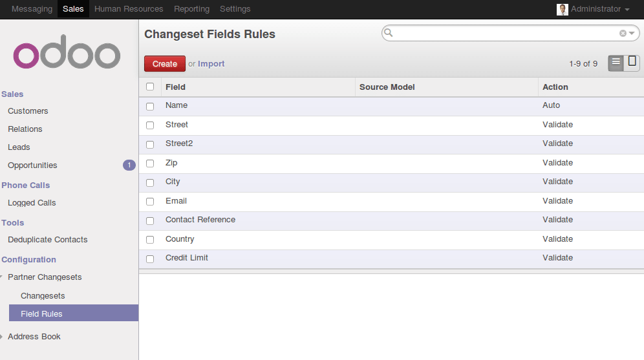Check the Credit Limit row checkbox
Screen dimensions: 644x360
click(150, 259)
